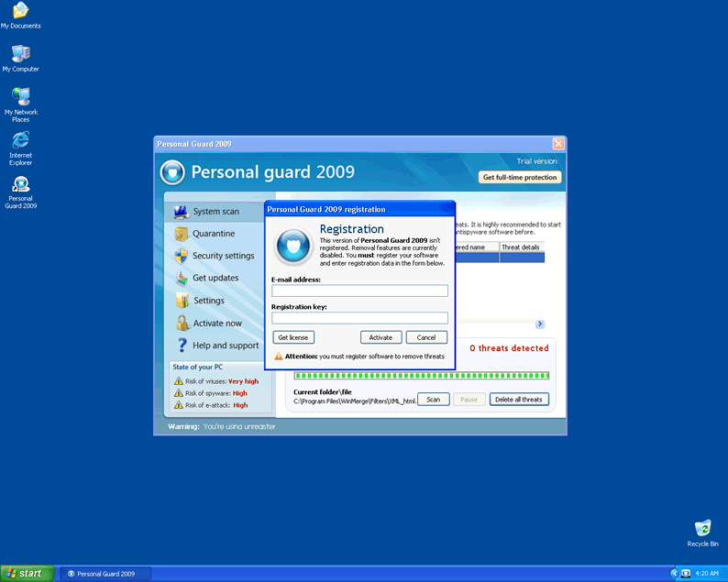Open Activate now in sidebar

click(217, 324)
